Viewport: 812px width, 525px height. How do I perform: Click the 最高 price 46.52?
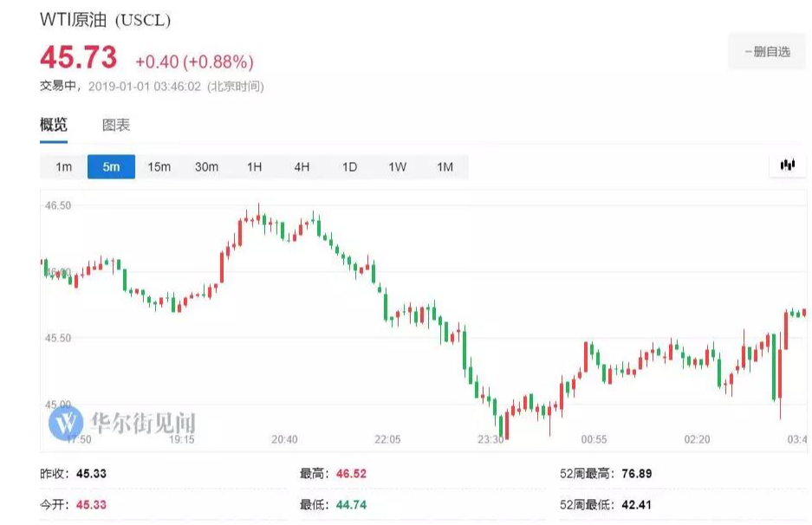coord(348,474)
